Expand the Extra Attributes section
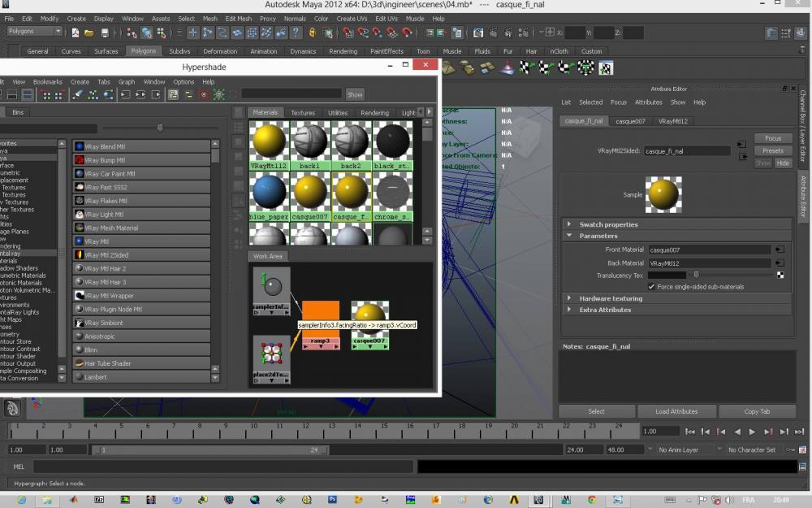This screenshot has height=508, width=812. click(x=569, y=310)
